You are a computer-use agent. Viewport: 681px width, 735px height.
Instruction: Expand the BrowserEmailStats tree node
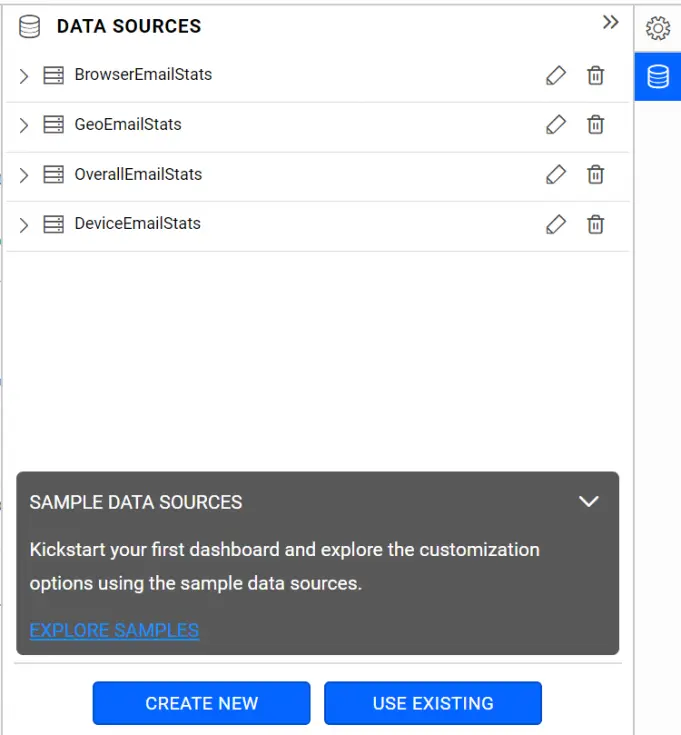pos(24,76)
